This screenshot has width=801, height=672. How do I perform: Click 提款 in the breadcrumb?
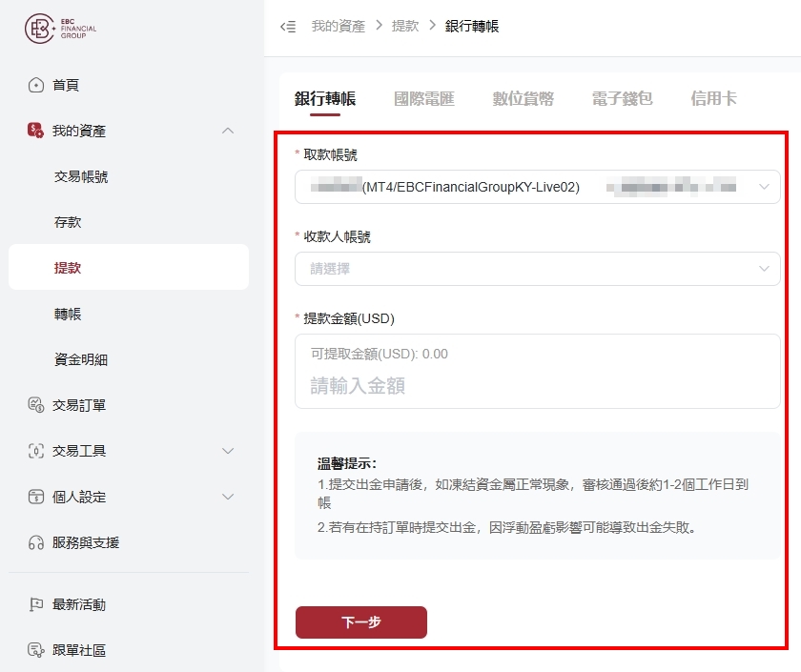click(x=405, y=26)
